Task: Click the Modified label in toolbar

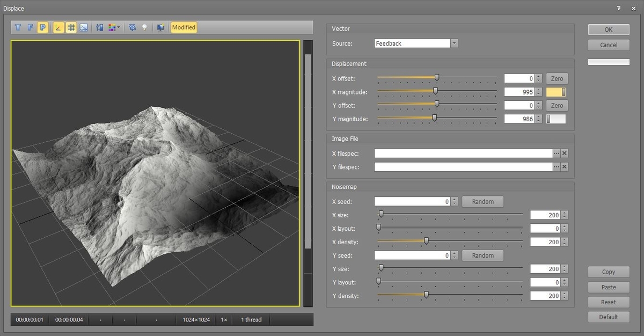Action: coord(184,27)
